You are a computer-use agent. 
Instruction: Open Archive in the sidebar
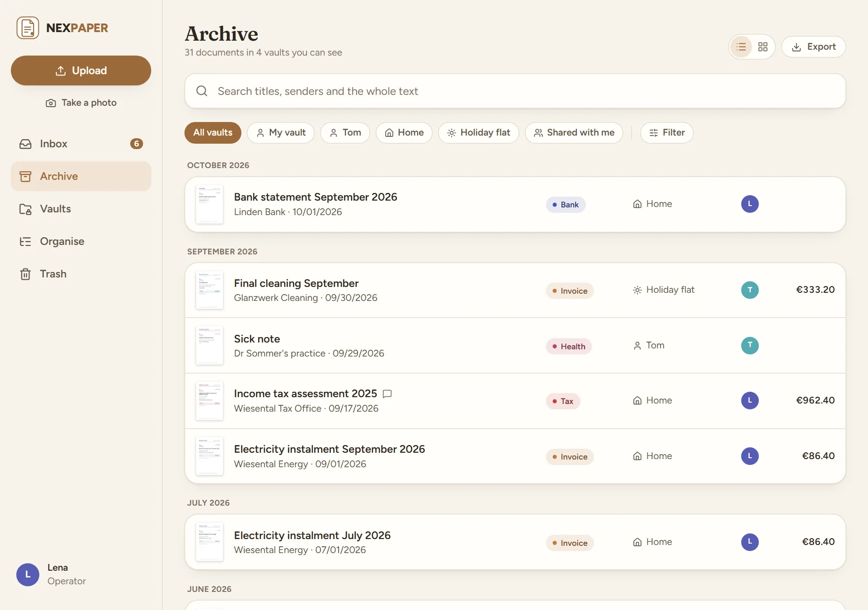click(81, 176)
